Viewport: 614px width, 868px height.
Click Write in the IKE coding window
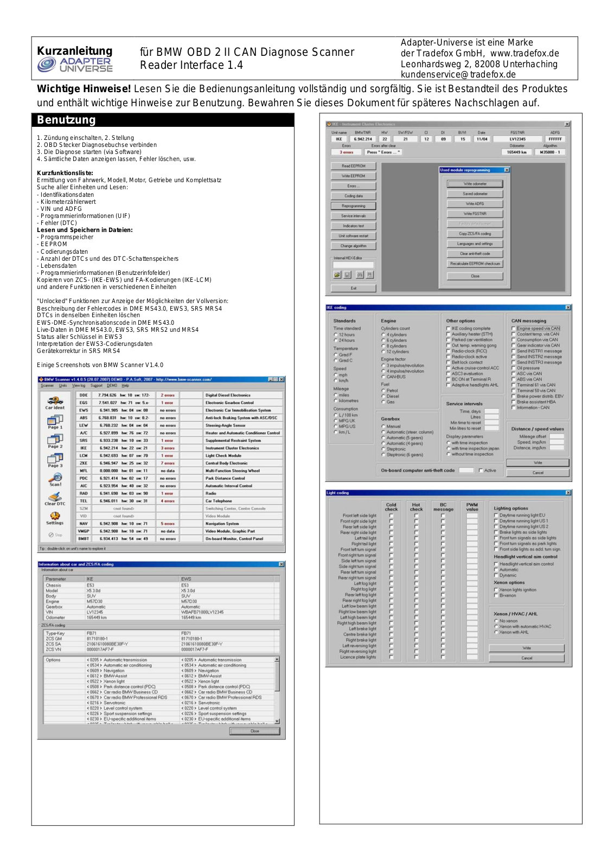[538, 463]
